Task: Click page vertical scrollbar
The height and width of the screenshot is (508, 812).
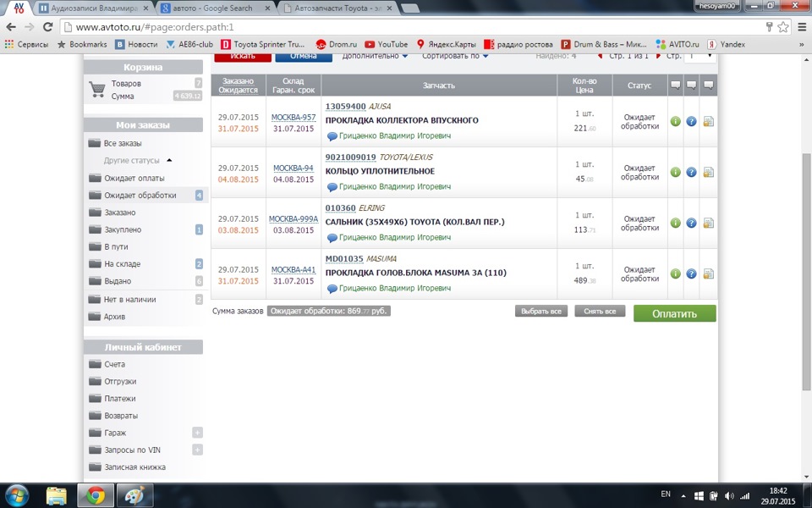Action: 806,272
